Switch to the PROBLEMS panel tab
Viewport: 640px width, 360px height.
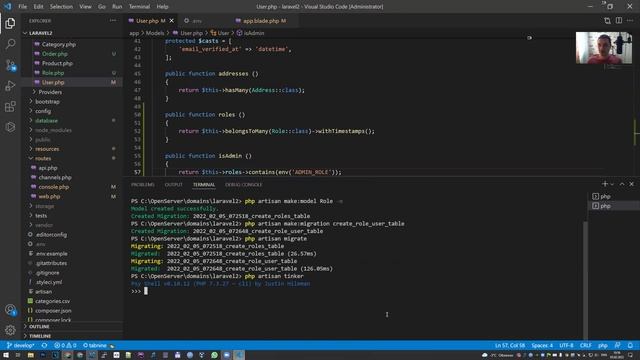pos(143,184)
